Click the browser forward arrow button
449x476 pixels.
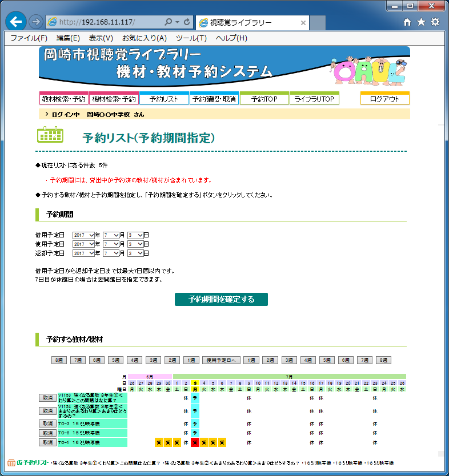tap(35, 22)
